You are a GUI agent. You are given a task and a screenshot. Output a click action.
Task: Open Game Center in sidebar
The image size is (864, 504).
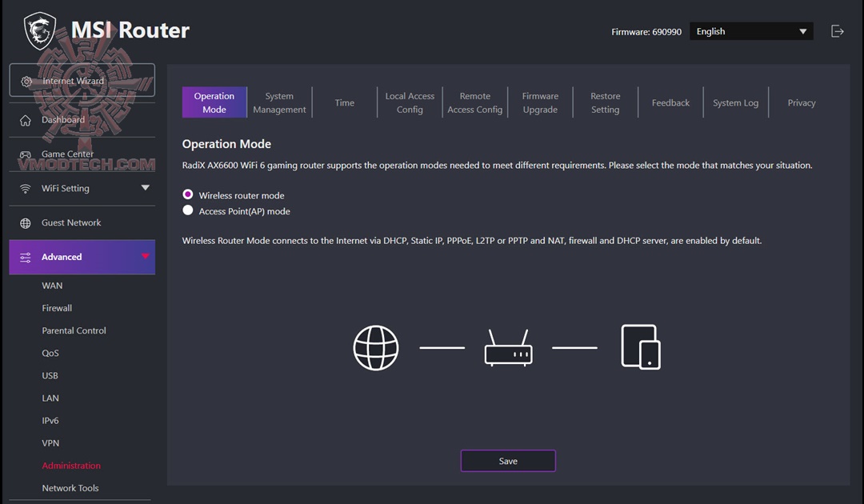coord(82,154)
